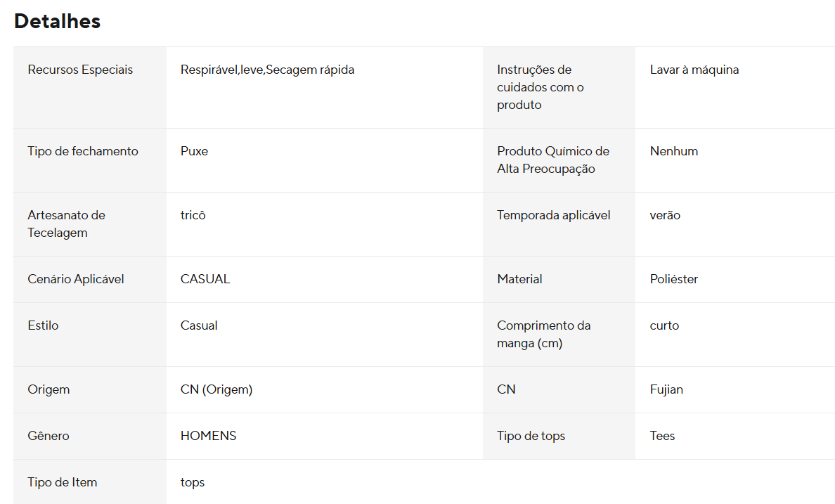This screenshot has height=504, width=835.
Task: Select the Nenhum value cell
Action: (x=673, y=152)
